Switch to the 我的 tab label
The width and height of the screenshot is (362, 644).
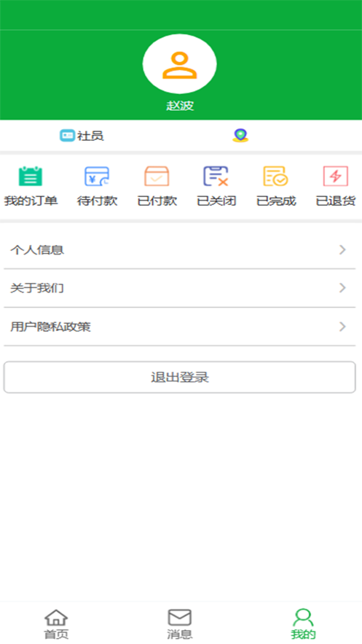click(x=304, y=634)
